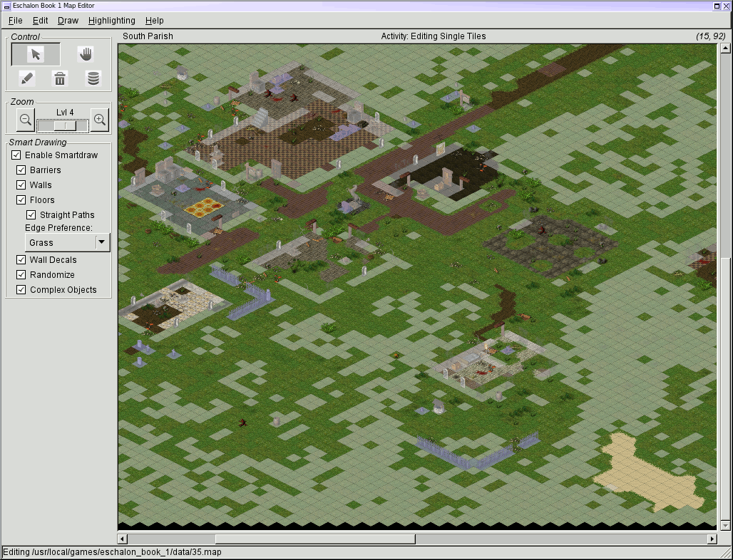This screenshot has height=560, width=733.
Task: Zoom in with the plus magnifier
Action: (100, 120)
